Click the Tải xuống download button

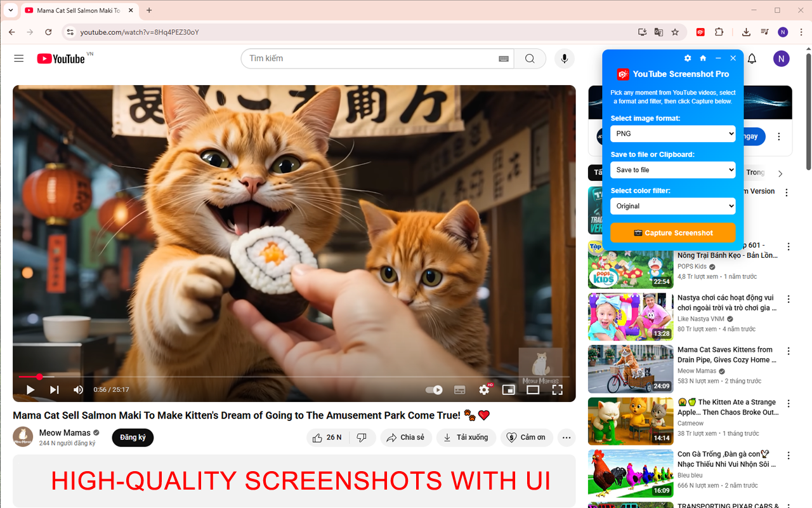[466, 438]
